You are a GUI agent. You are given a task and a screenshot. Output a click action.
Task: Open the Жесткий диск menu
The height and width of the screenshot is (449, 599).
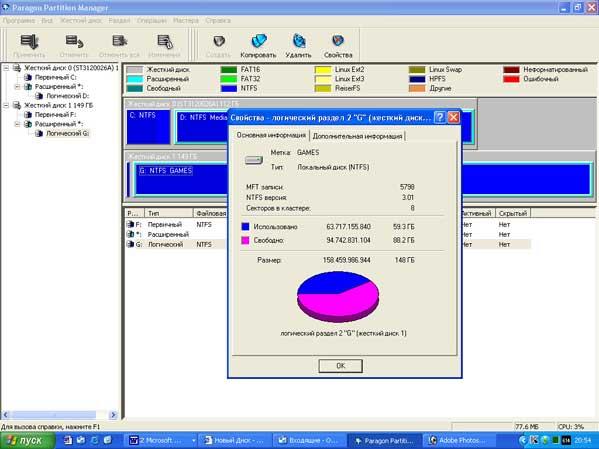point(81,21)
